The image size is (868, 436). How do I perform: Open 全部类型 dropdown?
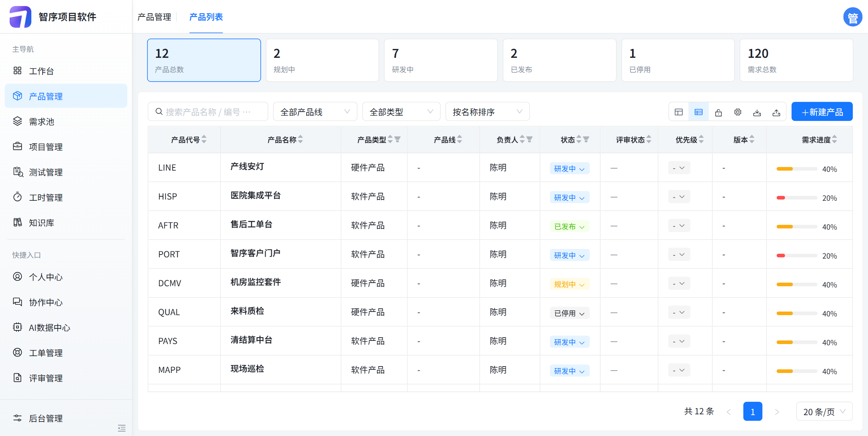tap(401, 112)
